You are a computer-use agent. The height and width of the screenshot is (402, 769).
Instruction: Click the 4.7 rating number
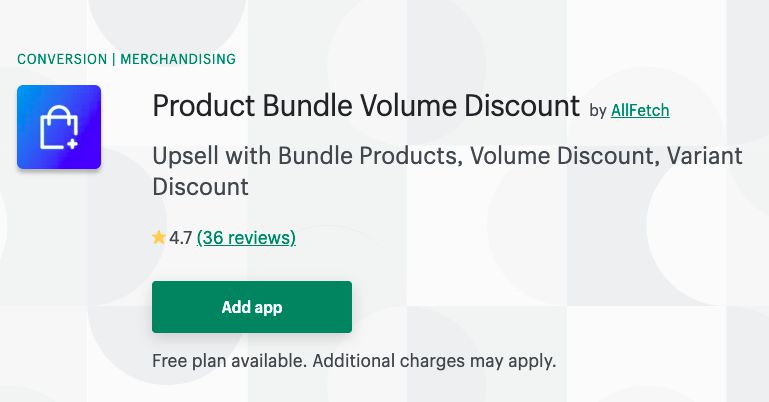[181, 238]
